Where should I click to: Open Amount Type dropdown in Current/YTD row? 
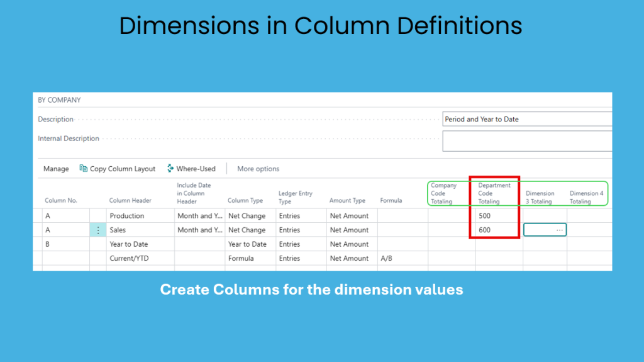point(350,259)
